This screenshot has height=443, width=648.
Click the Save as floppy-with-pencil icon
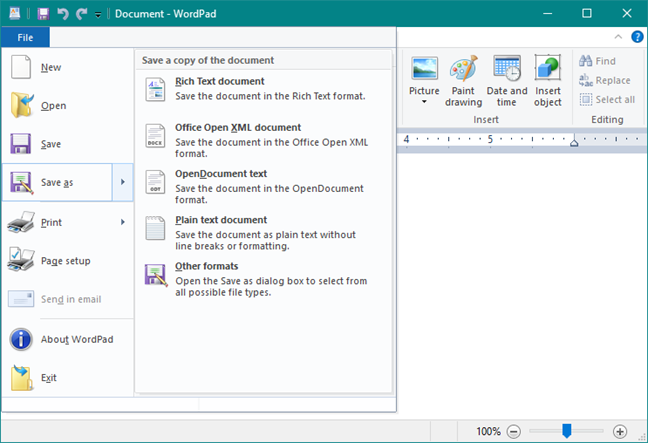21,182
